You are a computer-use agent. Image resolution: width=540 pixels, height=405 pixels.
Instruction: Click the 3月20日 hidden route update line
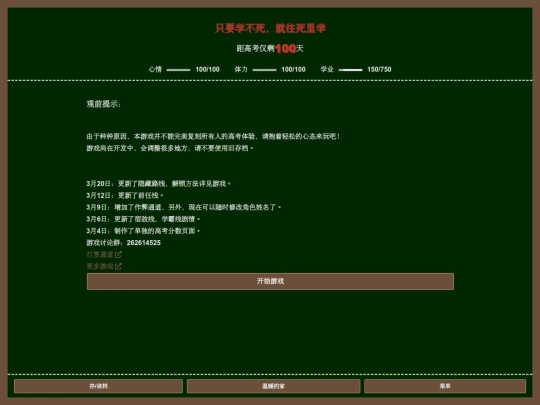click(158, 184)
